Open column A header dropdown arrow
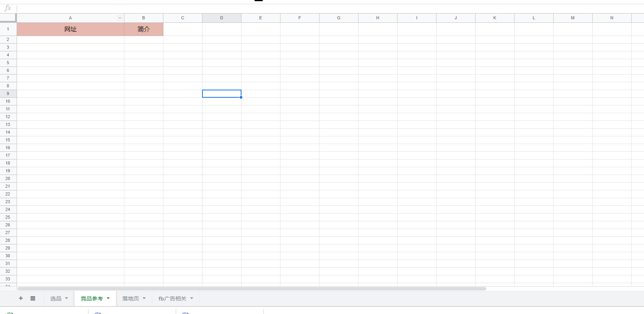This screenshot has height=314, width=644. point(120,18)
